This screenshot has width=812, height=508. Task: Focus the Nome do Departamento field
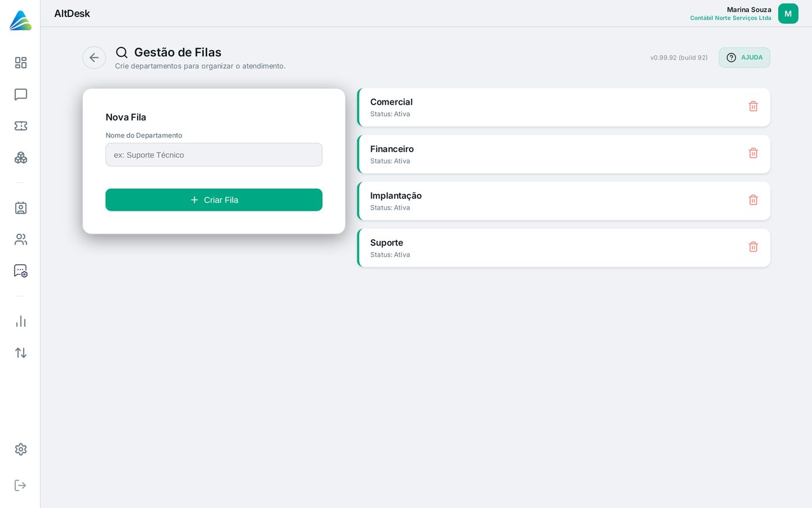[214, 155]
